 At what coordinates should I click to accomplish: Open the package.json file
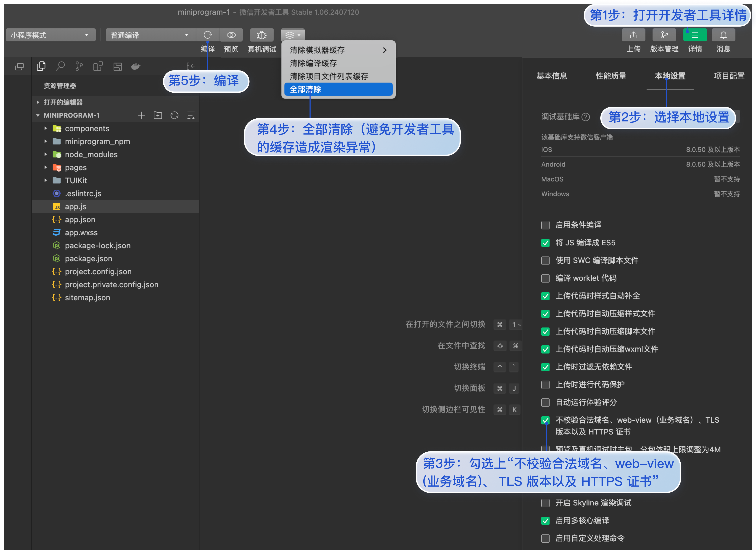click(x=116, y=259)
